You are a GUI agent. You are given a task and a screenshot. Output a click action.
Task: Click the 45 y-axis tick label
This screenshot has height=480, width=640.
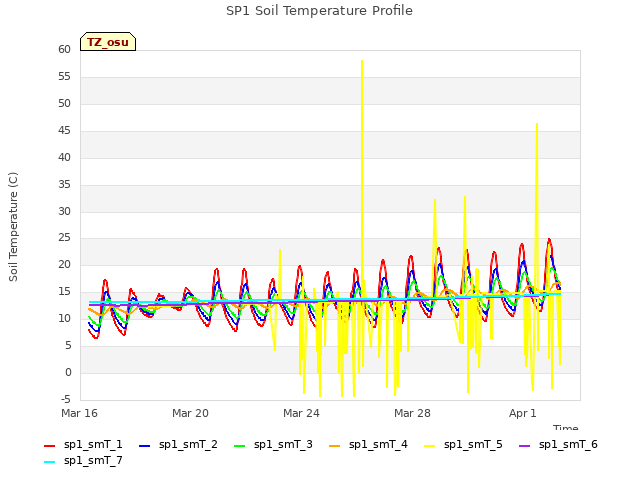[64, 131]
